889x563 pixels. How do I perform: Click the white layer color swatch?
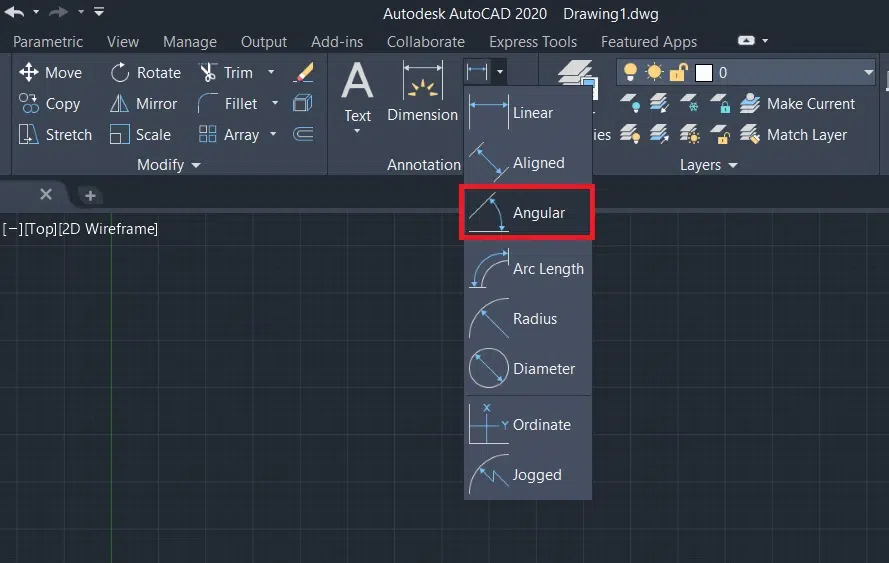(704, 72)
